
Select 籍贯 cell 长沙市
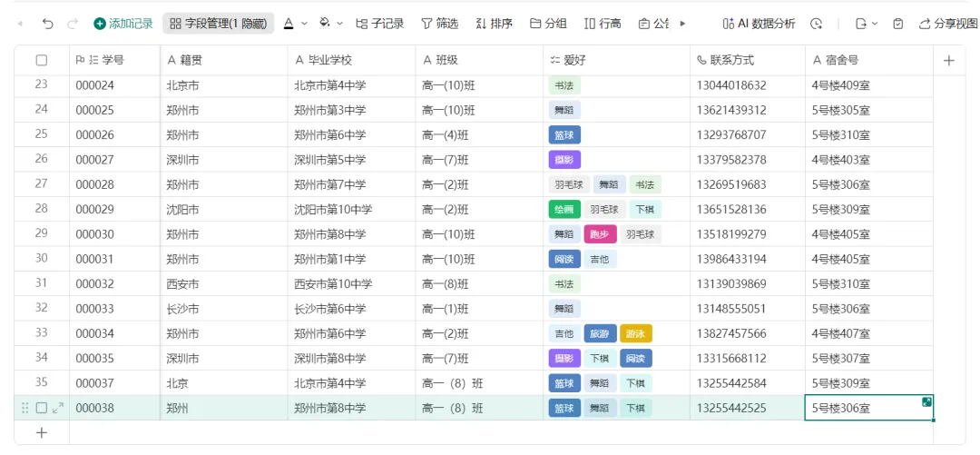[224, 309]
